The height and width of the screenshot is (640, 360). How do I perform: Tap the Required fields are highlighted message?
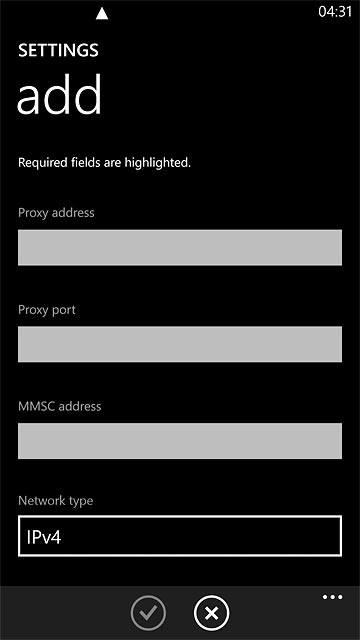pos(104,163)
